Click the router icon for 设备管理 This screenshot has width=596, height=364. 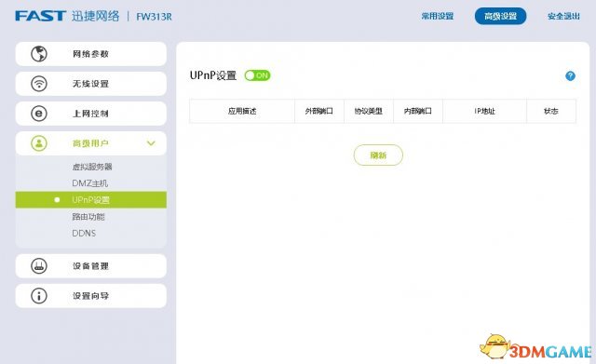pos(39,265)
